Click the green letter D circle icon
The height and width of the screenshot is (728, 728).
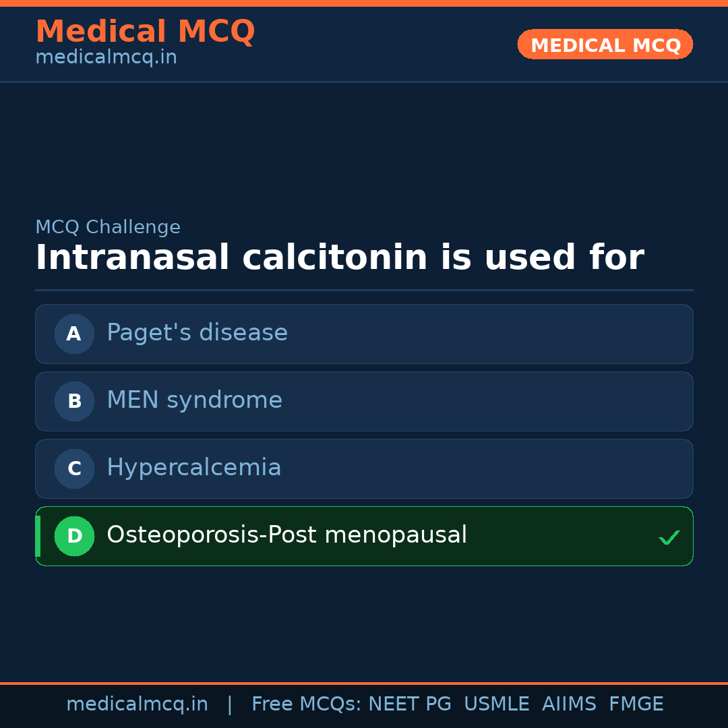coord(74,536)
